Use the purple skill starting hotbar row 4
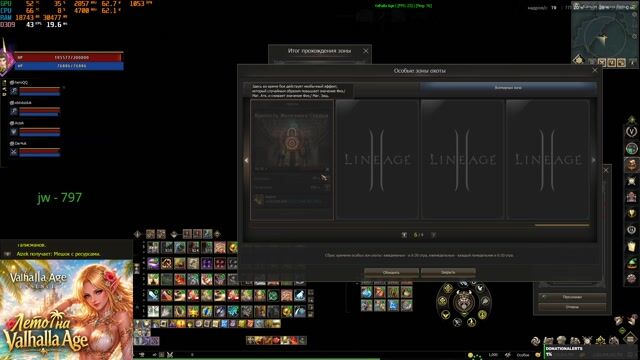Screen dimensions: 640x360 (x=153, y=263)
